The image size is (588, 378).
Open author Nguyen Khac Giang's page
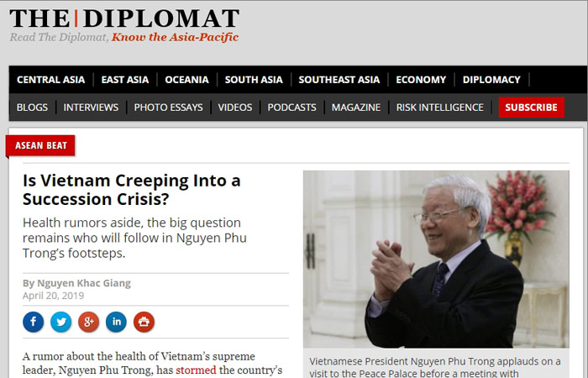point(84,283)
